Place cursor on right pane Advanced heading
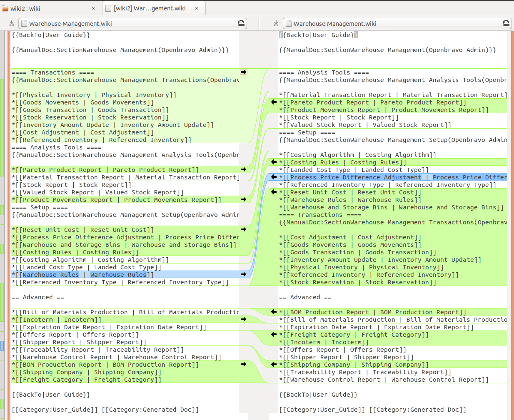514x420 pixels. (x=305, y=297)
